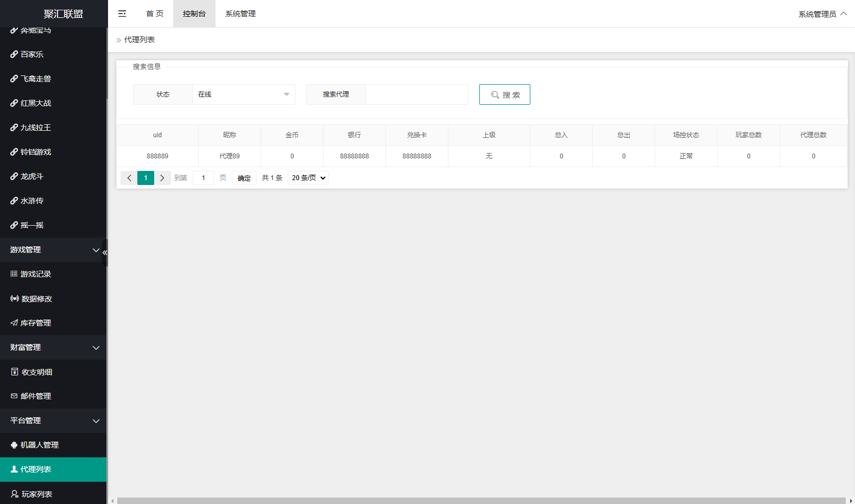Collapse the 财富管理 section
The width and height of the screenshot is (855, 504).
point(53,347)
